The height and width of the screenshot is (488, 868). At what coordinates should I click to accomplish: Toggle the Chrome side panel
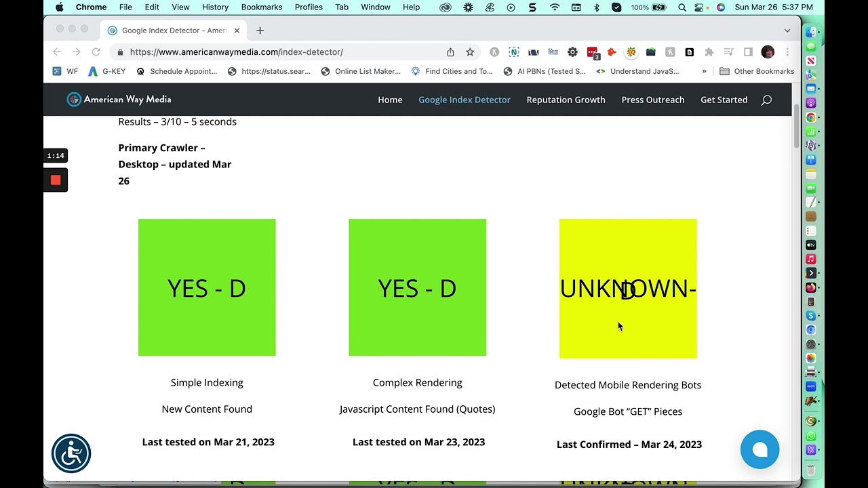click(x=748, y=52)
